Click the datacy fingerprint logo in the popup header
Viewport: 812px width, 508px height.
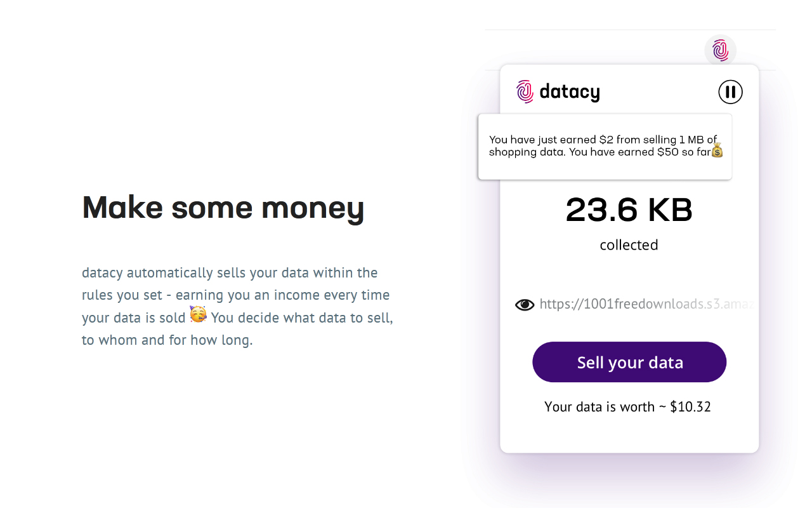526,91
